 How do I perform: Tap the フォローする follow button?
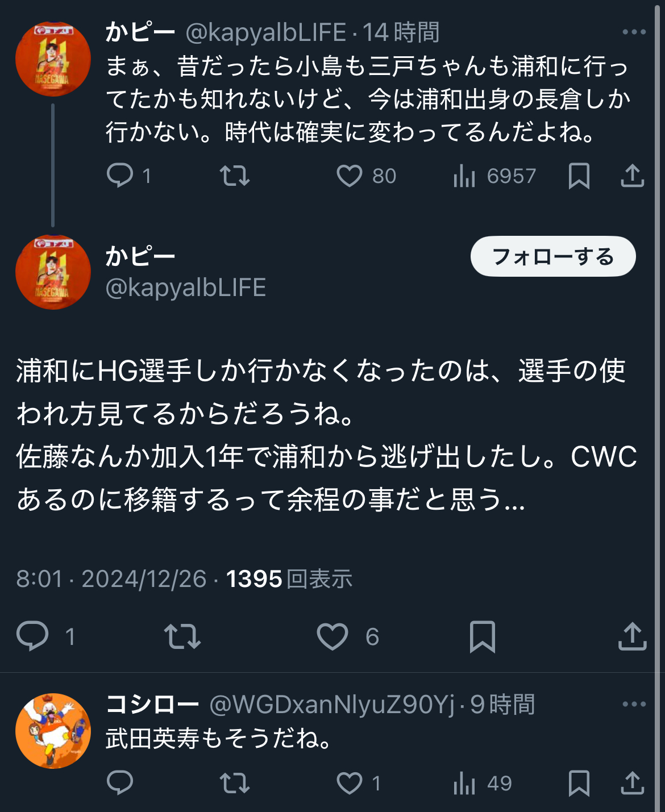pyautogui.click(x=553, y=256)
